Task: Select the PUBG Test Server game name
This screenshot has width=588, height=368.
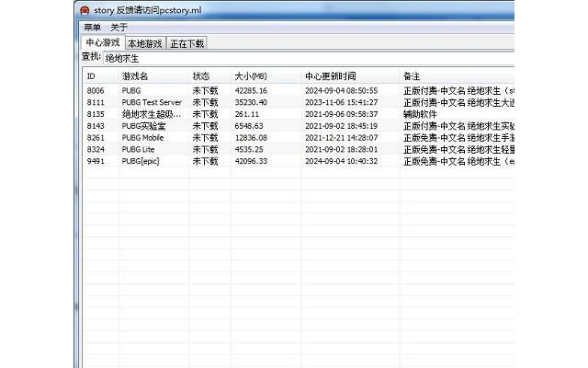Action: click(x=152, y=102)
